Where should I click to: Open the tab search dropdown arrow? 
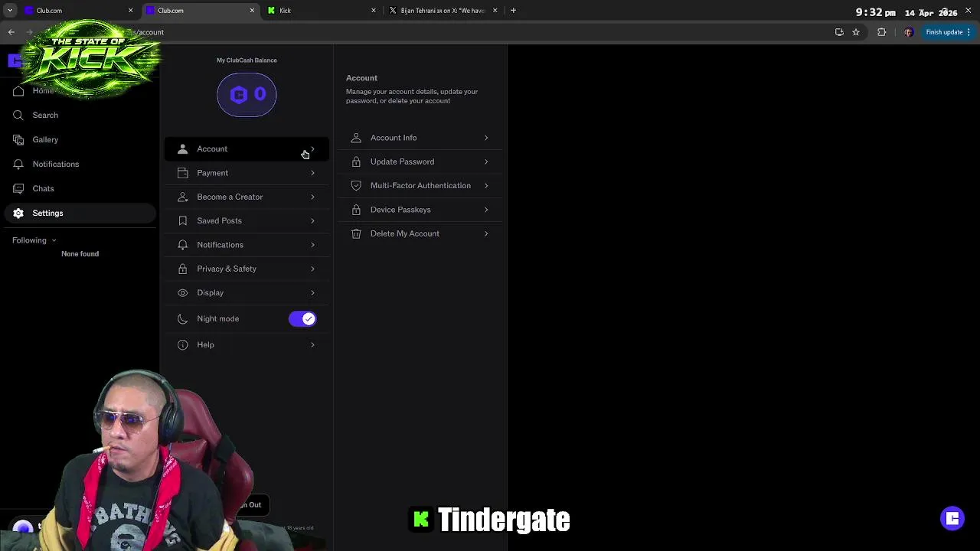pyautogui.click(x=10, y=11)
